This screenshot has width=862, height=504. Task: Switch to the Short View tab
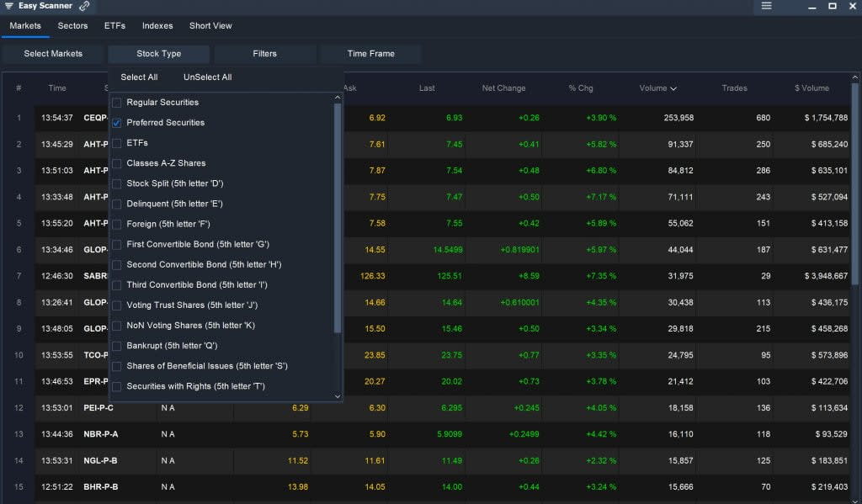coord(210,25)
